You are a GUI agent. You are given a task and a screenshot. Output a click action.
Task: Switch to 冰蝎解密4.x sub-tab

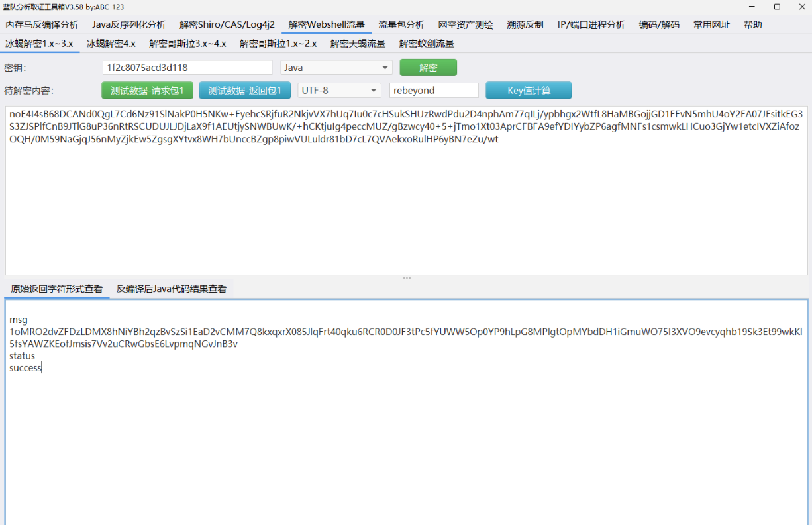(111, 44)
